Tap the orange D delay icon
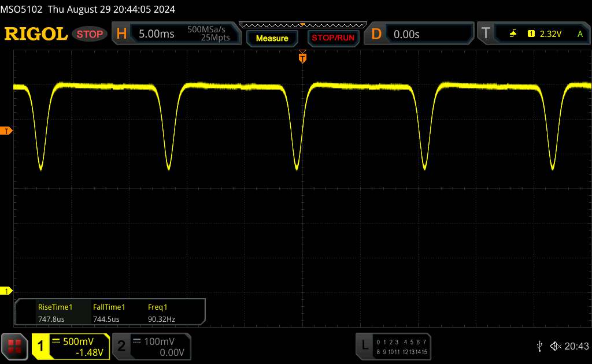 pos(376,34)
